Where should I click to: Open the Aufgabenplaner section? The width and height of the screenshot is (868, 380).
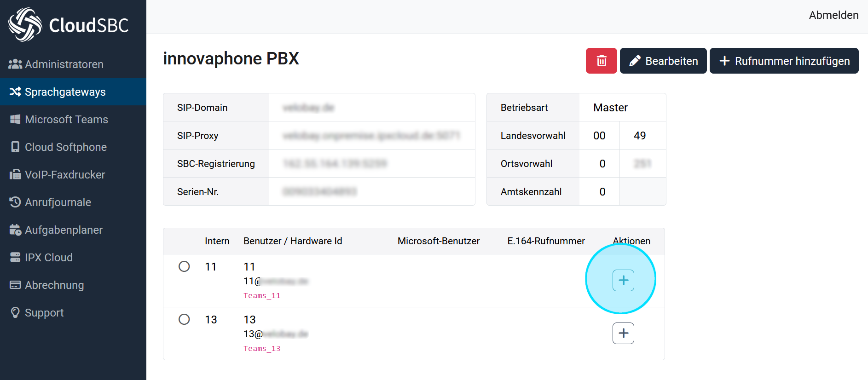point(64,230)
